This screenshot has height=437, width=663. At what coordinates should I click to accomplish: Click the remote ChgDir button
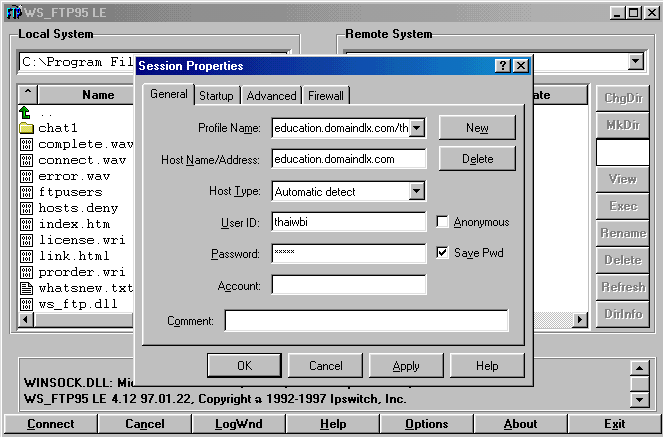[x=623, y=98]
